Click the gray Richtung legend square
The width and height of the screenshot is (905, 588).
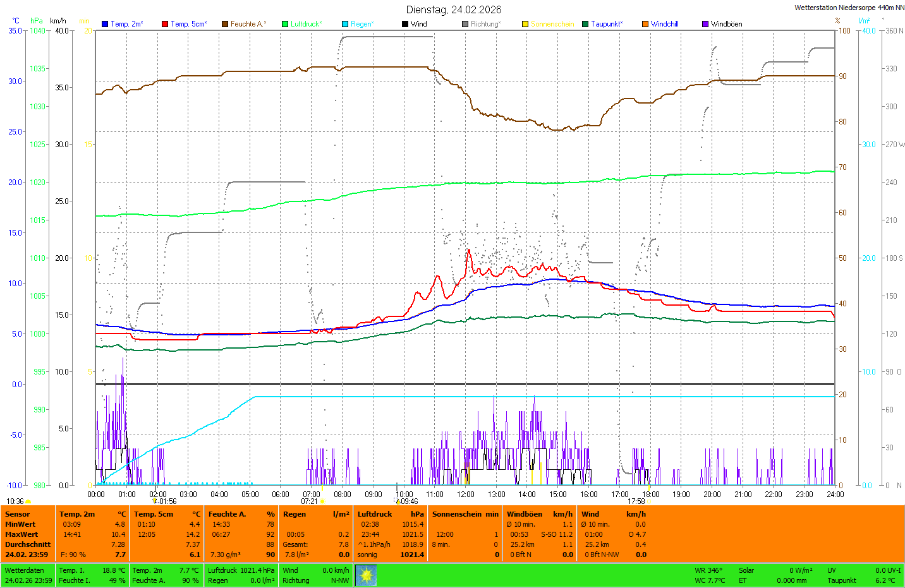pos(465,24)
